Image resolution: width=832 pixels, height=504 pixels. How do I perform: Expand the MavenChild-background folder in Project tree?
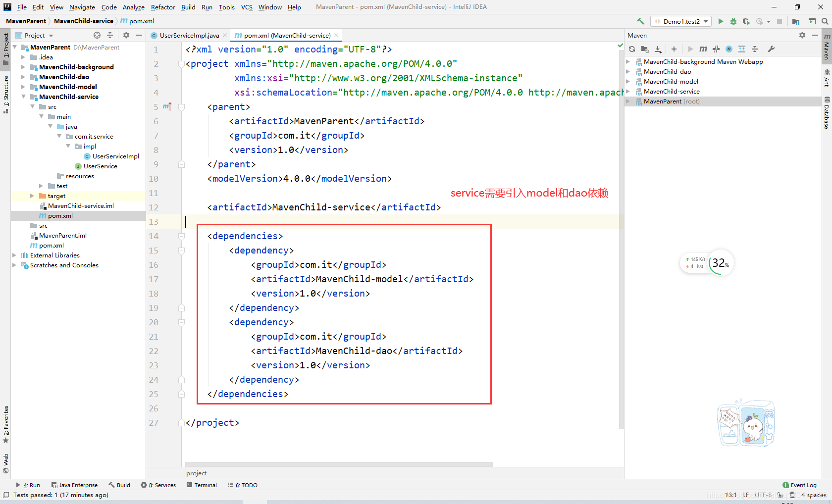coord(23,67)
